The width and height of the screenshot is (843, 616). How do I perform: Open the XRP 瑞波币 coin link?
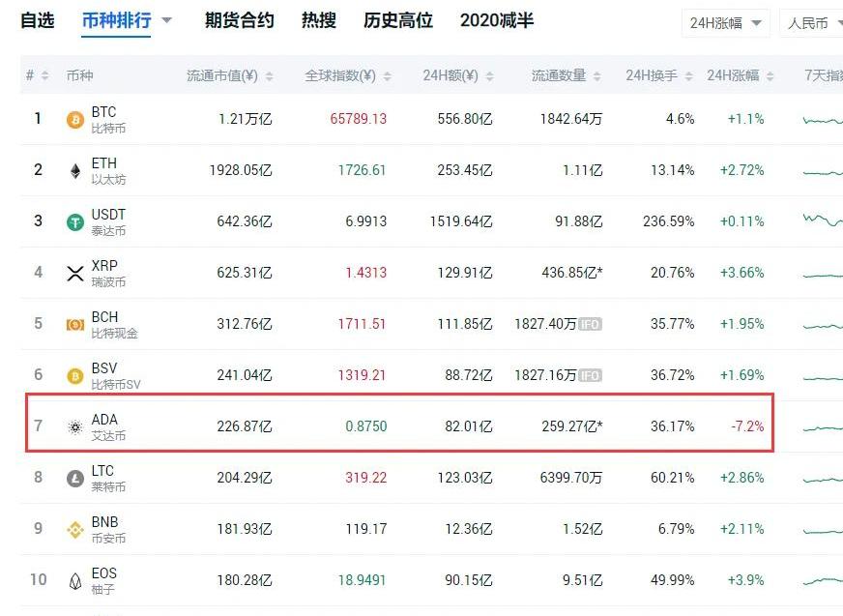(x=108, y=274)
